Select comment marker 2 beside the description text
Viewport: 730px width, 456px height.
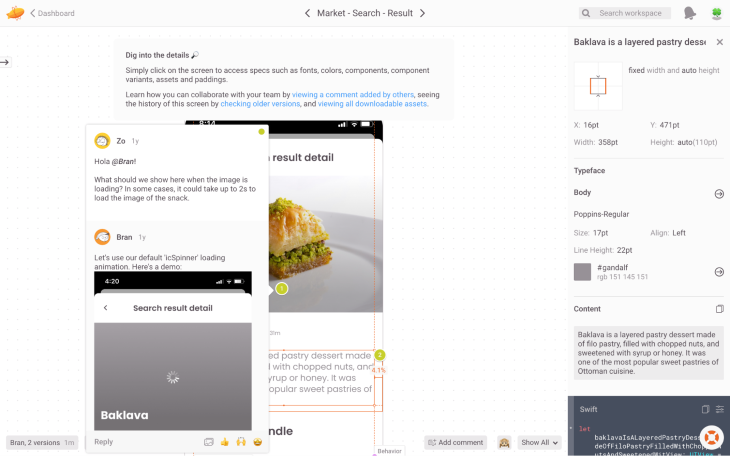379,355
